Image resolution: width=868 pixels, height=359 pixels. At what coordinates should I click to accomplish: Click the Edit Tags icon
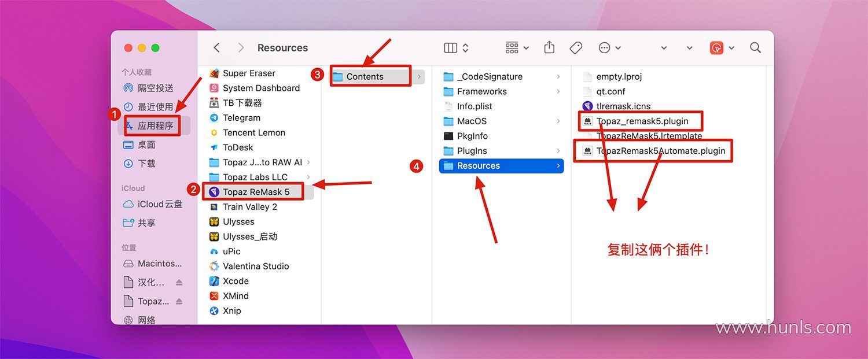pyautogui.click(x=576, y=48)
